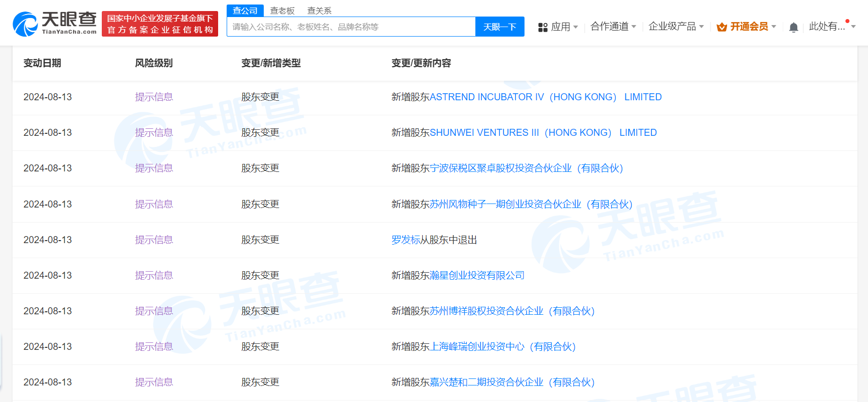
Task: Click the apps grid icon
Action: (x=543, y=27)
